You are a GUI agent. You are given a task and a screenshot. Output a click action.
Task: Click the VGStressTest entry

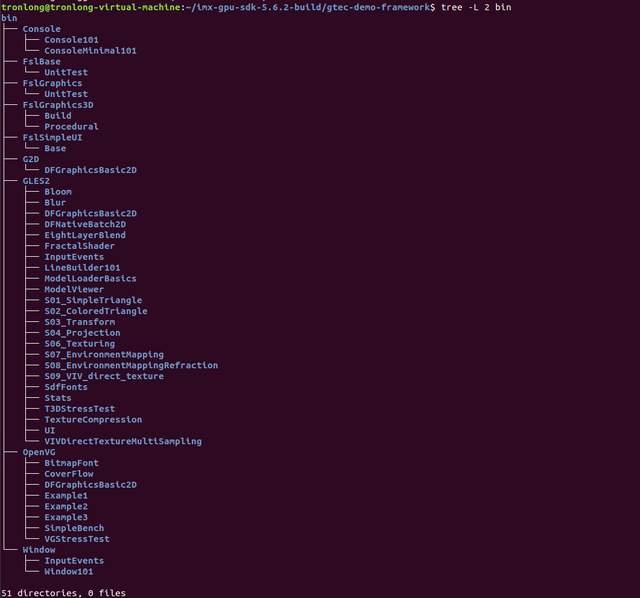point(76,539)
